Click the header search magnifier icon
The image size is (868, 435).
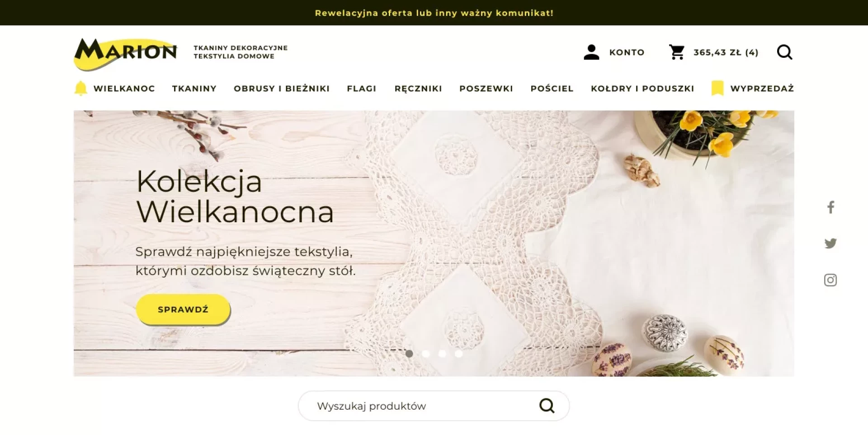point(784,52)
